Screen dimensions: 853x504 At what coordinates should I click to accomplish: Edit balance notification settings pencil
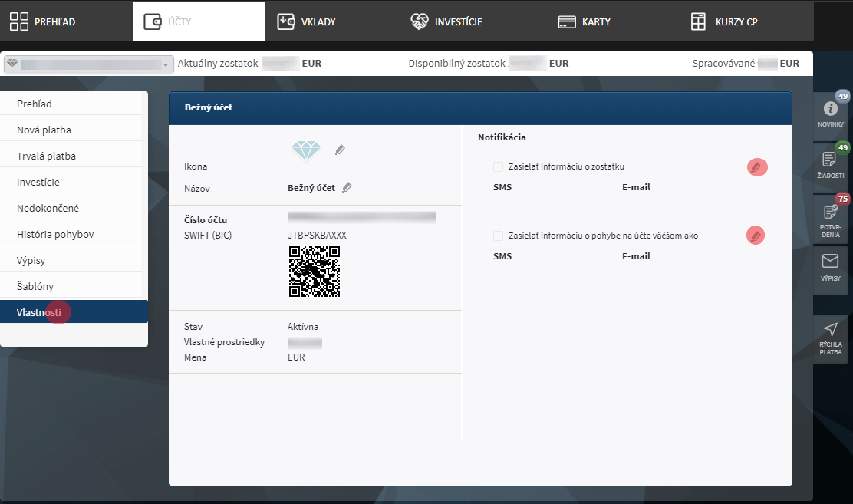756,167
